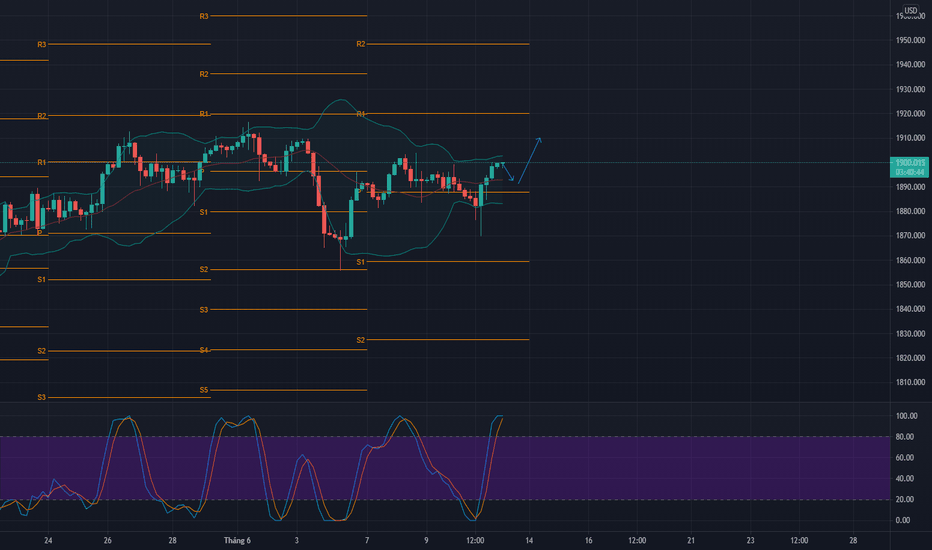The image size is (932, 550).
Task: Click the 26 date label on time axis
Action: [x=108, y=540]
